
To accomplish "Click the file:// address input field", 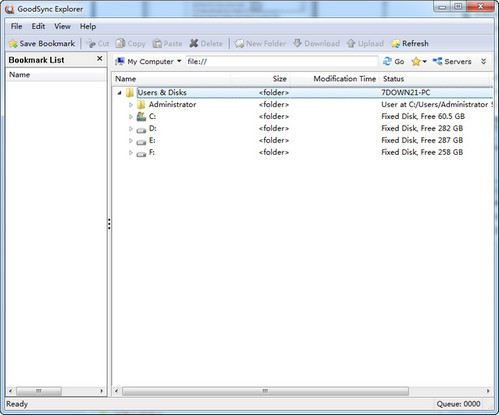I will [x=282, y=61].
